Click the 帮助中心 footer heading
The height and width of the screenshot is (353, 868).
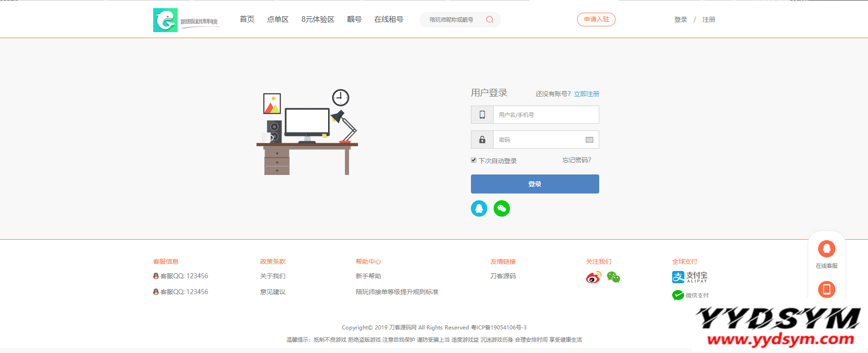coord(369,261)
